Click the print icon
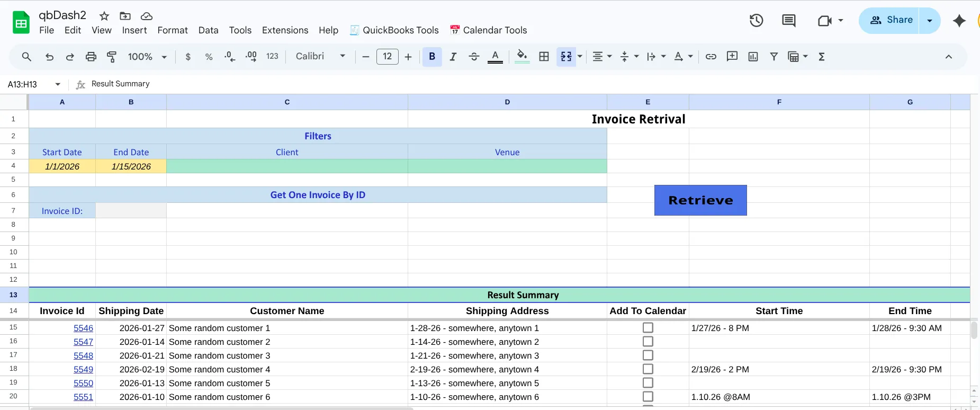The width and height of the screenshot is (980, 410). (91, 57)
